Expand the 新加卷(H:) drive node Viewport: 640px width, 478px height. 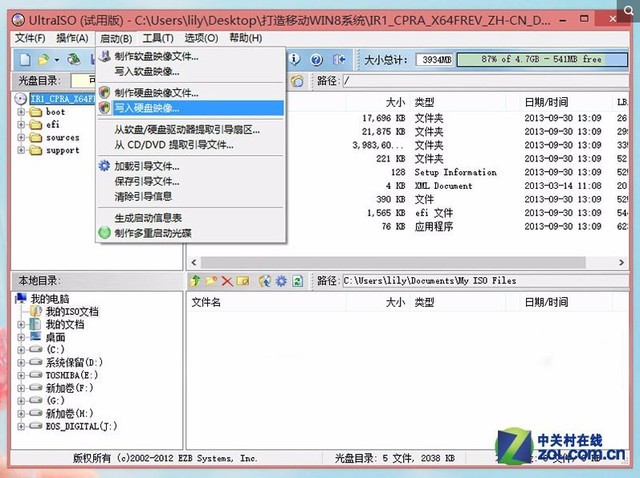coord(21,414)
